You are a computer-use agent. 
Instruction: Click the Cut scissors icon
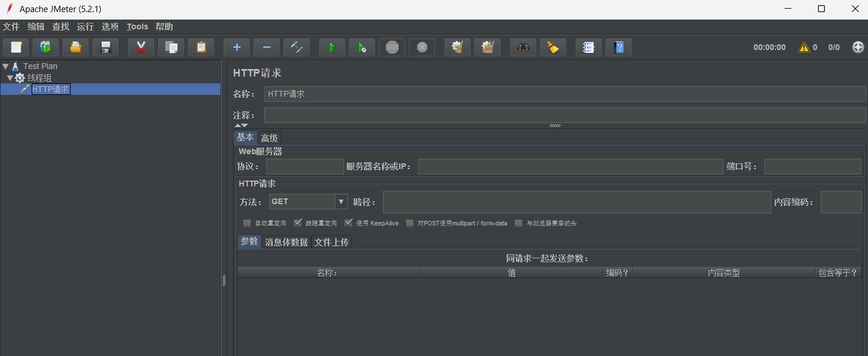141,47
